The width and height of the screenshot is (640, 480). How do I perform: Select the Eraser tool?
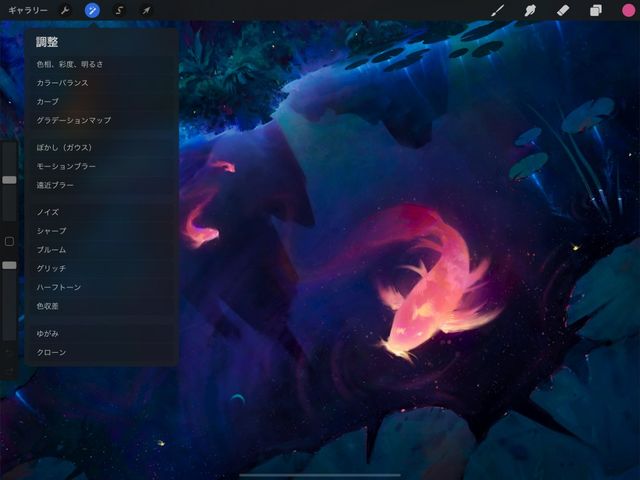tap(563, 10)
